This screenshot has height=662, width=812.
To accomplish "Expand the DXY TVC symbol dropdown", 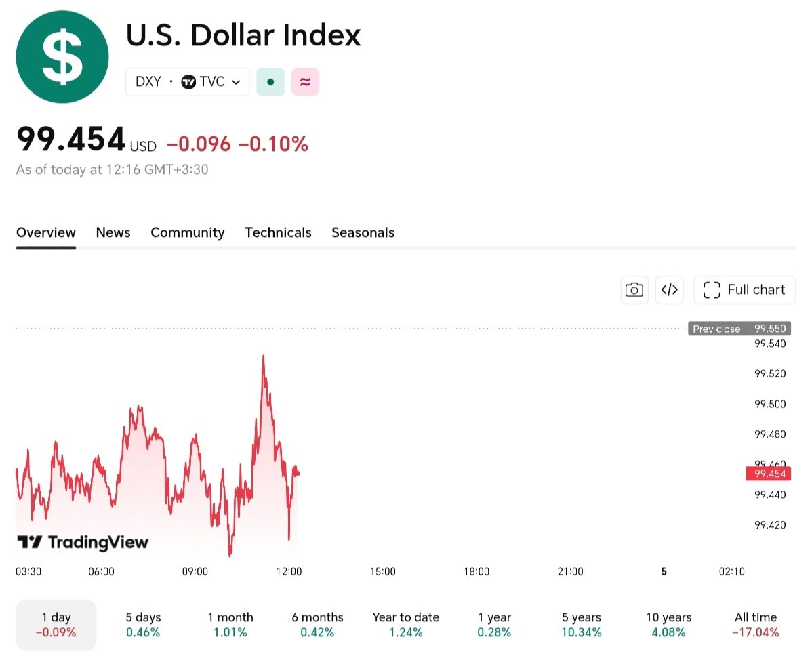I will tap(188, 82).
